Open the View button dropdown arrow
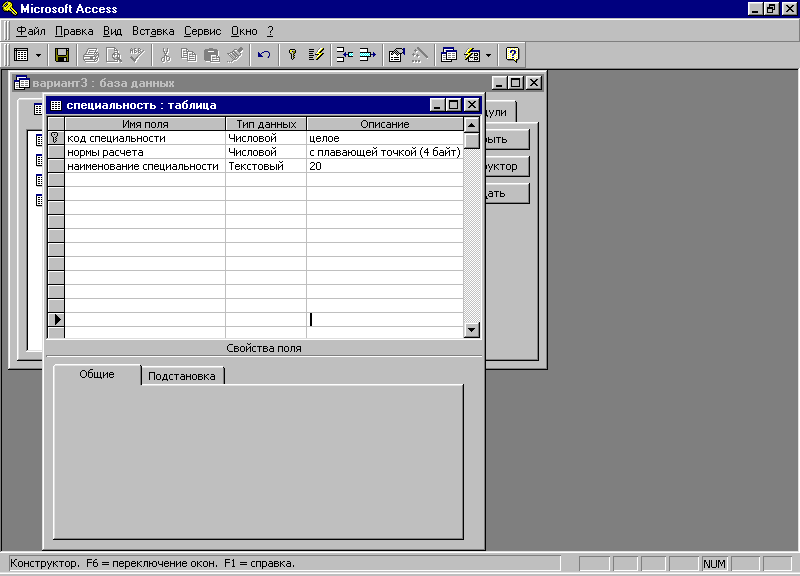This screenshot has height=576, width=800. [x=38, y=55]
